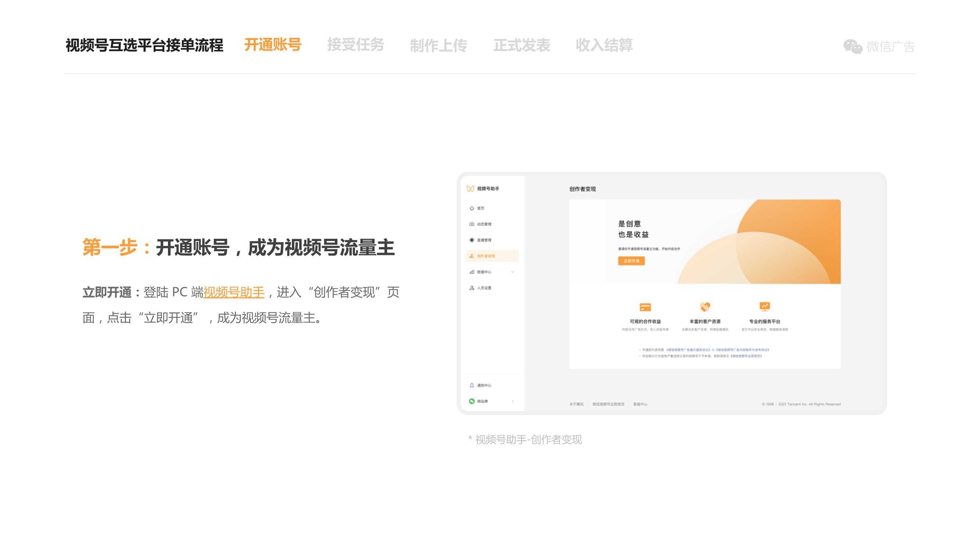The height and width of the screenshot is (551, 980).
Task: Open the 《微信视频号运营规范》 link in notice
Action: pos(746,356)
